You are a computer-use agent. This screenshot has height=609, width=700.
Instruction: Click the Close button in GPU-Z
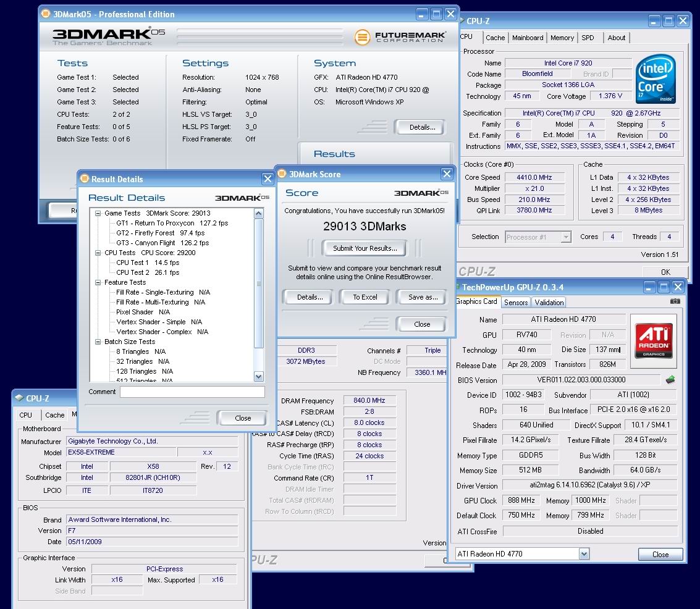(x=660, y=554)
